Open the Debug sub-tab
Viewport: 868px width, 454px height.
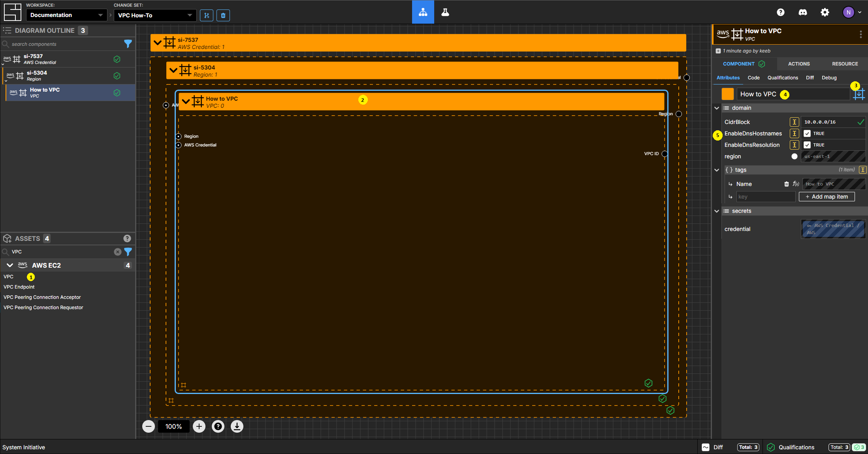click(829, 78)
